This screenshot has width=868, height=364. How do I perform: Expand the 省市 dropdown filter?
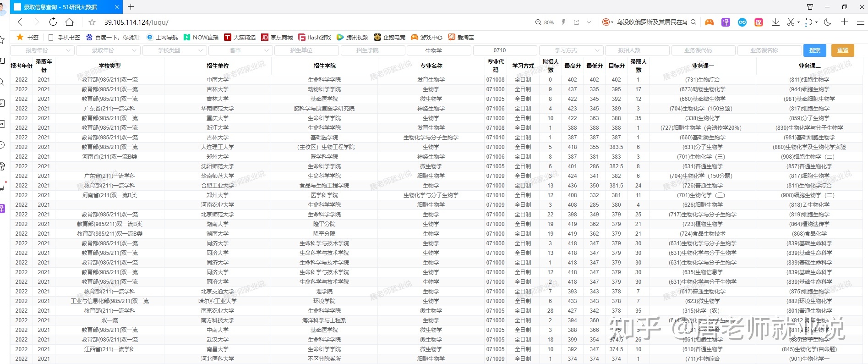pyautogui.click(x=240, y=50)
